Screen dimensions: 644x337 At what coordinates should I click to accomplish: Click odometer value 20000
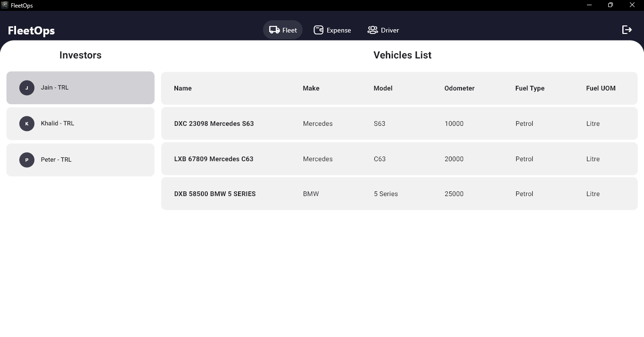coord(454,159)
